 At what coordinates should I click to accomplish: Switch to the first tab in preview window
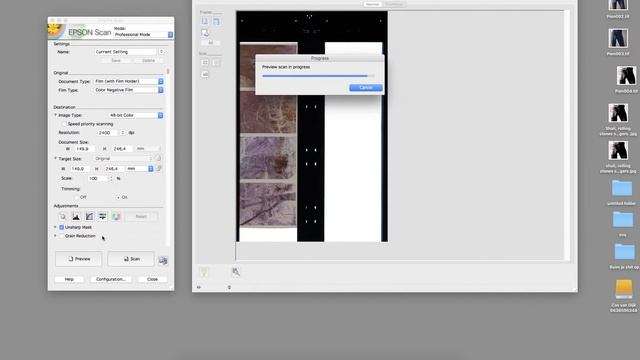(x=372, y=4)
